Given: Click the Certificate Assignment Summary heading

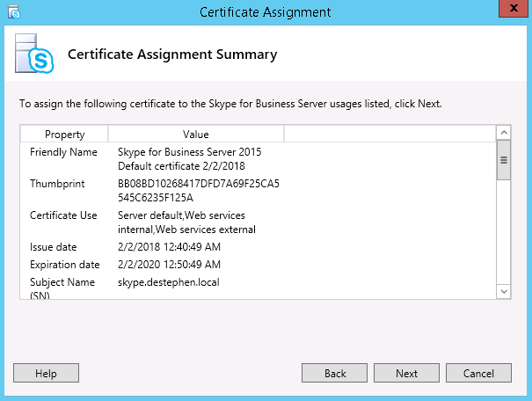Looking at the screenshot, I should coord(172,55).
